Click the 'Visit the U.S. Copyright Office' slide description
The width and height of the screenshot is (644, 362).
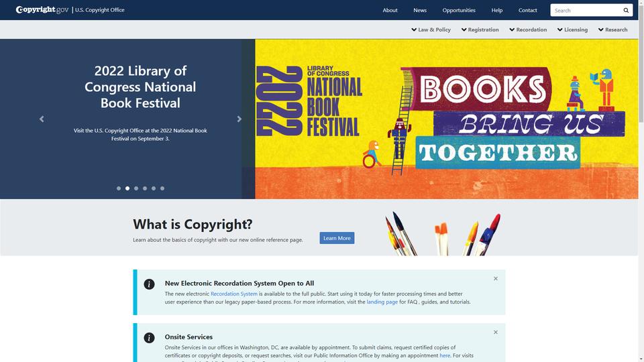tap(140, 135)
